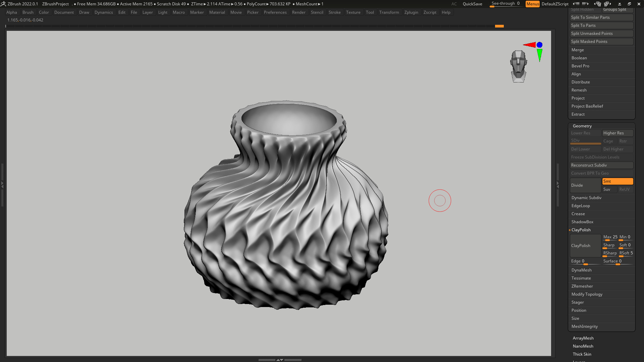The width and height of the screenshot is (644, 362).
Task: Click right tray divider arrows
Action: 558,185
